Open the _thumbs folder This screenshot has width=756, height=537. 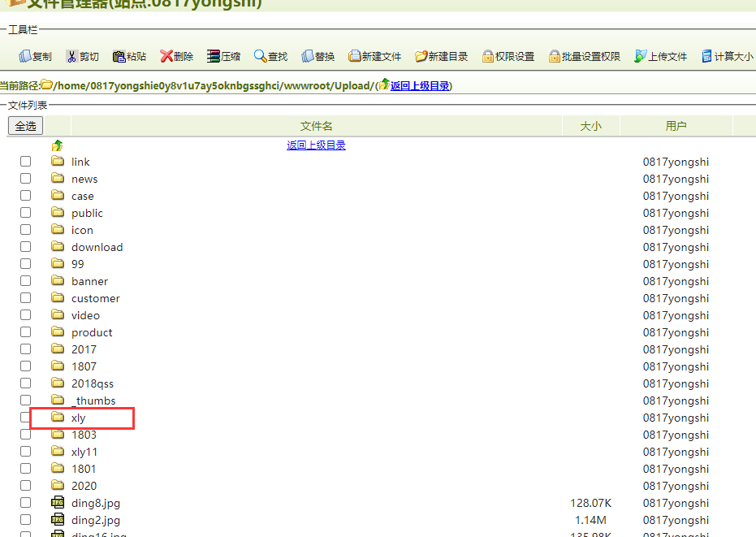click(93, 401)
